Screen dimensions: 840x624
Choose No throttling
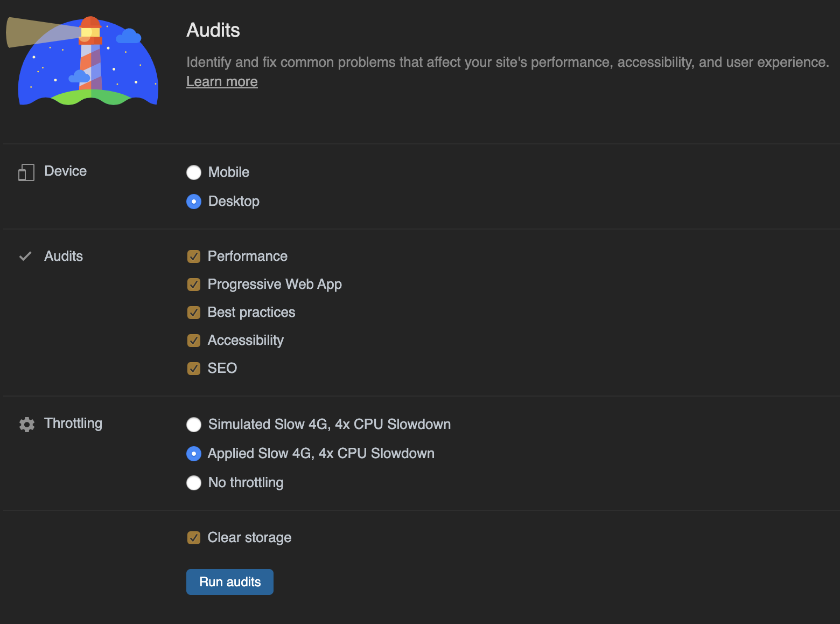(x=193, y=483)
